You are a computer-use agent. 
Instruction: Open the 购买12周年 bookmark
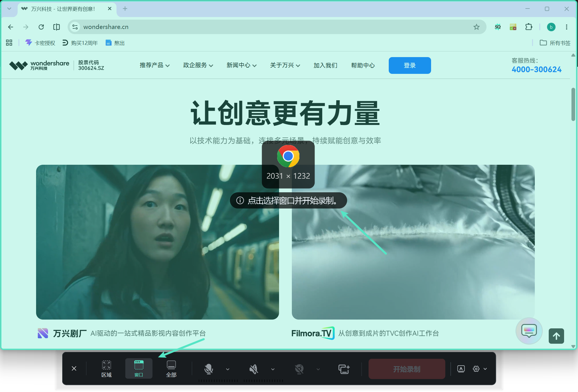(80, 43)
